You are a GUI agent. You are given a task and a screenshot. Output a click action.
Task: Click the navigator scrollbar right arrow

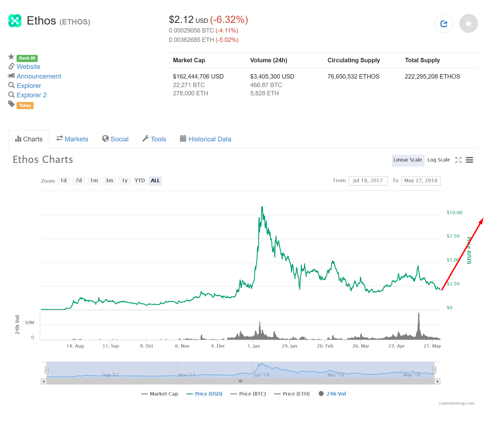point(438,381)
